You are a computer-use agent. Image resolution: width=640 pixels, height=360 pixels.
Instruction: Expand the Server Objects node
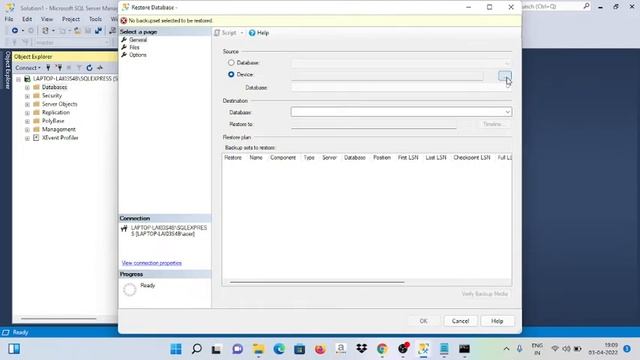27,104
